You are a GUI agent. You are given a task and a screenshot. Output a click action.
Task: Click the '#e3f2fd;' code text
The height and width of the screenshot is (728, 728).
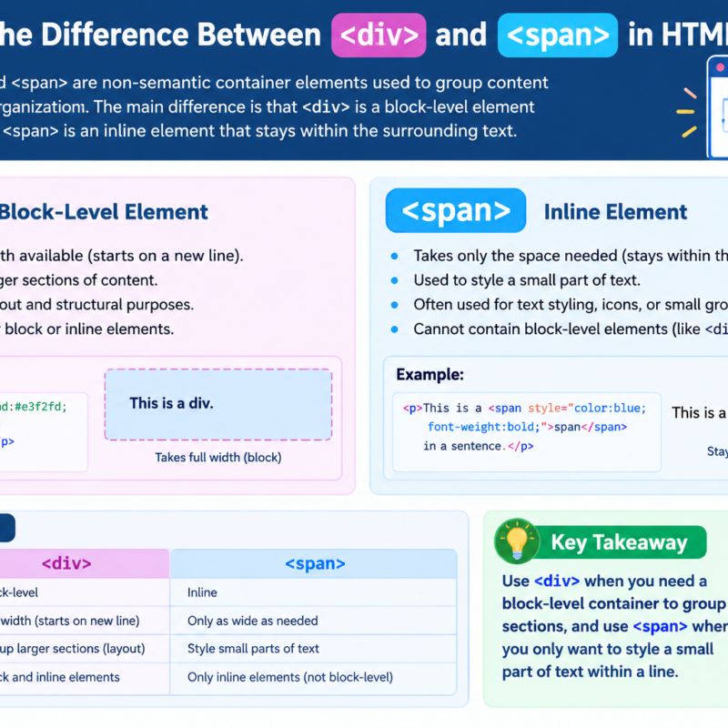click(x=41, y=407)
